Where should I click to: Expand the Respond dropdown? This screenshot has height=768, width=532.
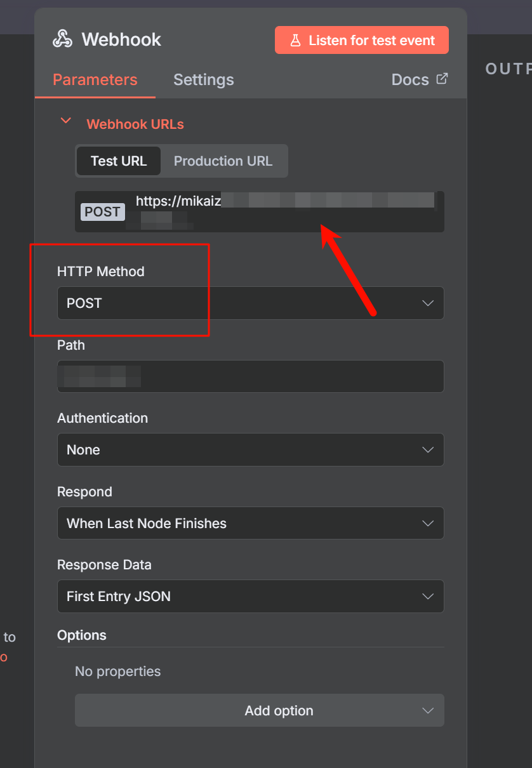250,523
